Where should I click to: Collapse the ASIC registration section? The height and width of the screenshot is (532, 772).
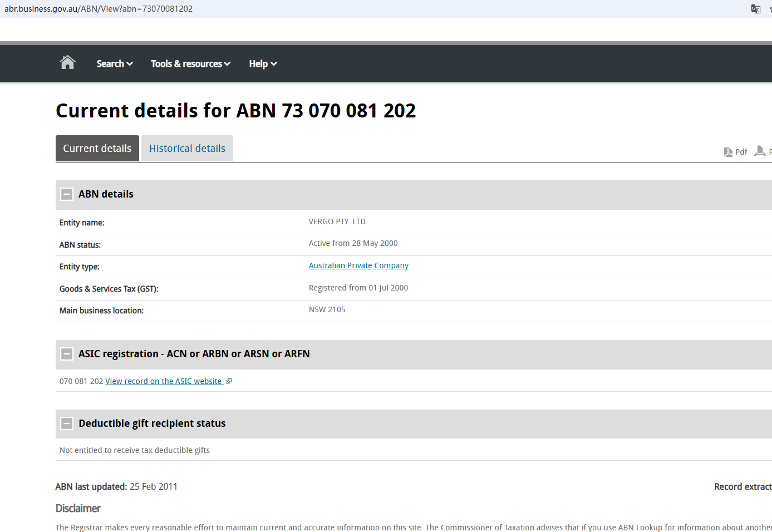[x=67, y=354]
